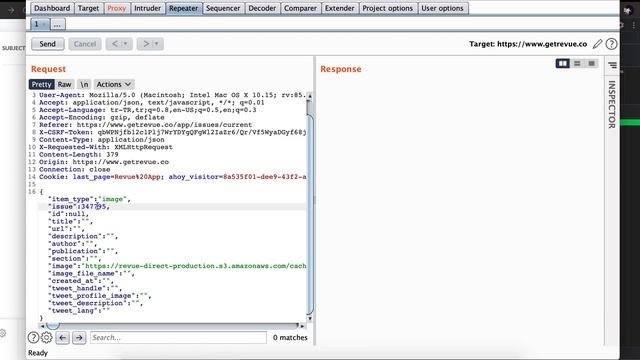The height and width of the screenshot is (360, 640).
Task: Click the "item_type":"image" line
Action: 89,199
